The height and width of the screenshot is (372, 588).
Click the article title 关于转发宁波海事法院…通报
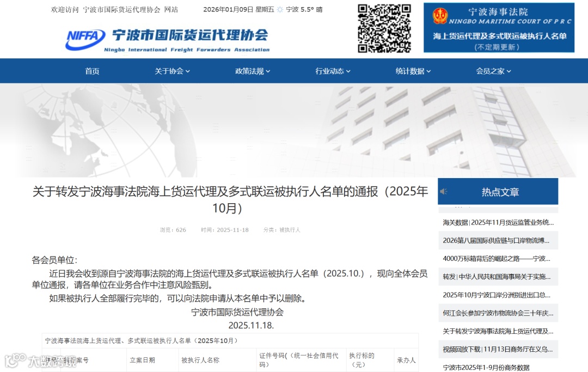[230, 199]
